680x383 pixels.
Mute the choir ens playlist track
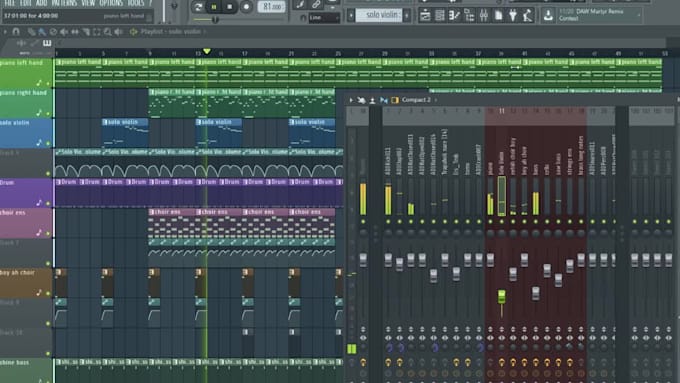pyautogui.click(x=48, y=233)
